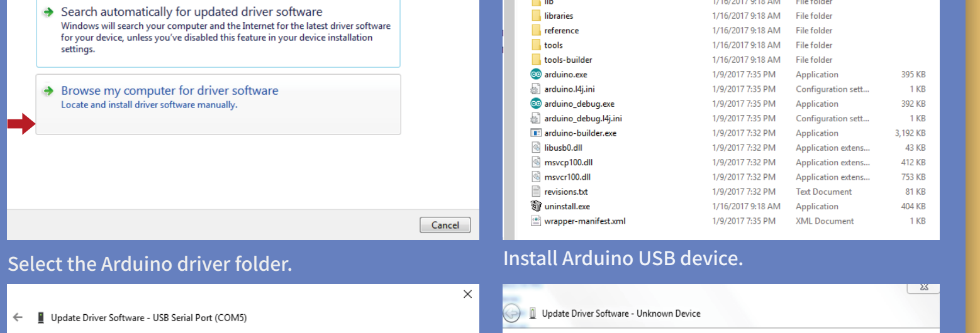Open the tools-builder folder icon
The width and height of the screenshot is (980, 333).
tap(536, 60)
